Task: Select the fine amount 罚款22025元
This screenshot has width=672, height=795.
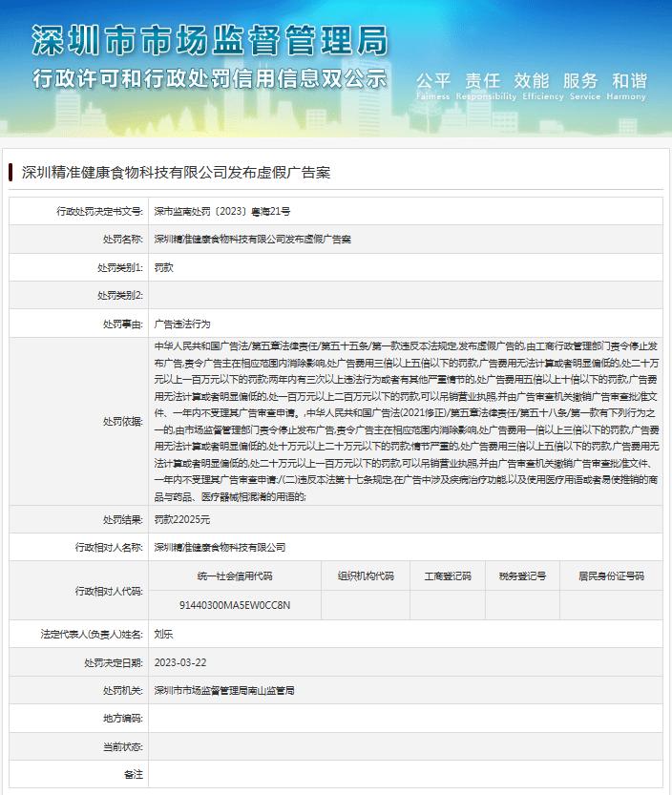Action: tap(182, 519)
